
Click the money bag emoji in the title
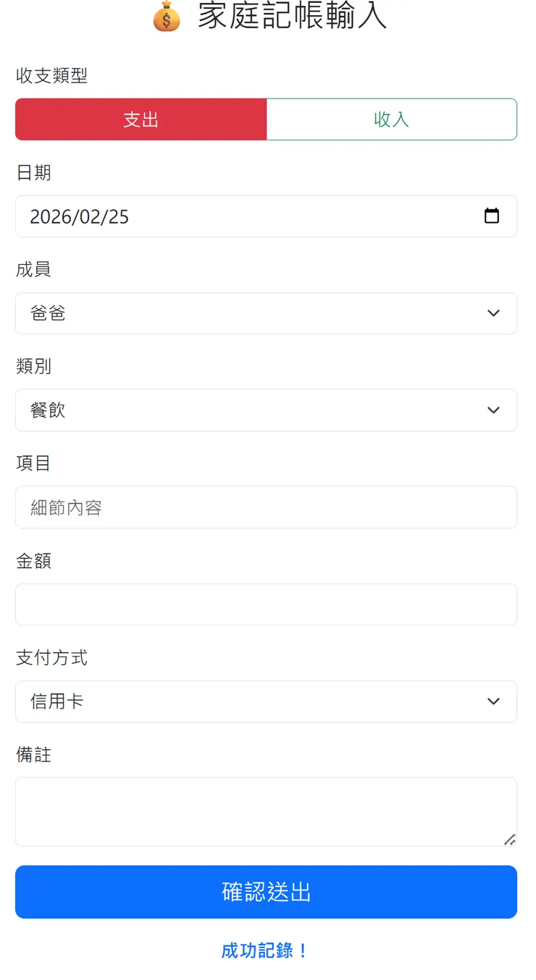(166, 16)
